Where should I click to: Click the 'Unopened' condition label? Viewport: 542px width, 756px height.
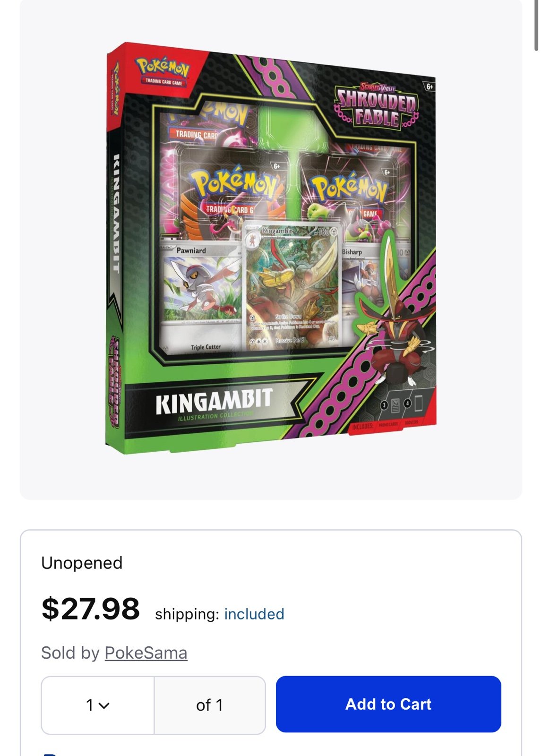pos(82,563)
